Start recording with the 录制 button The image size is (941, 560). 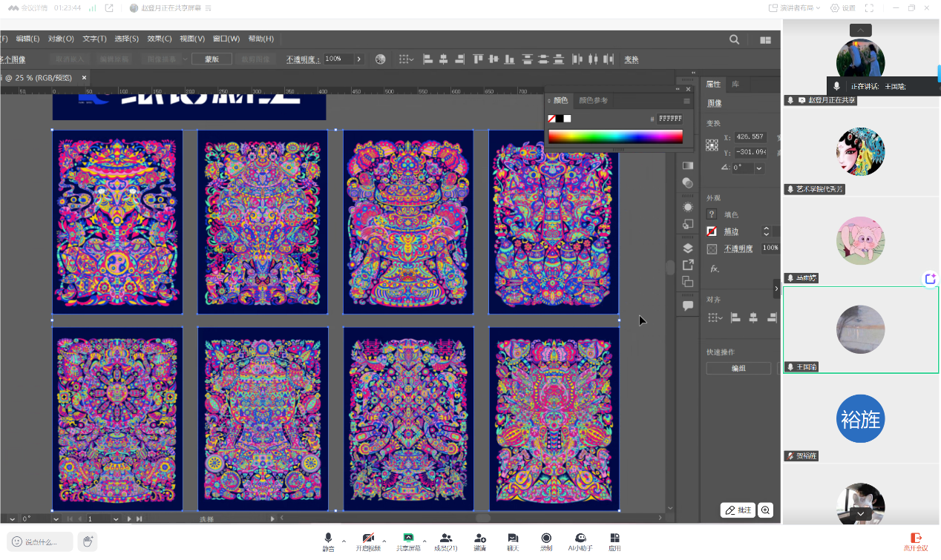click(x=546, y=541)
